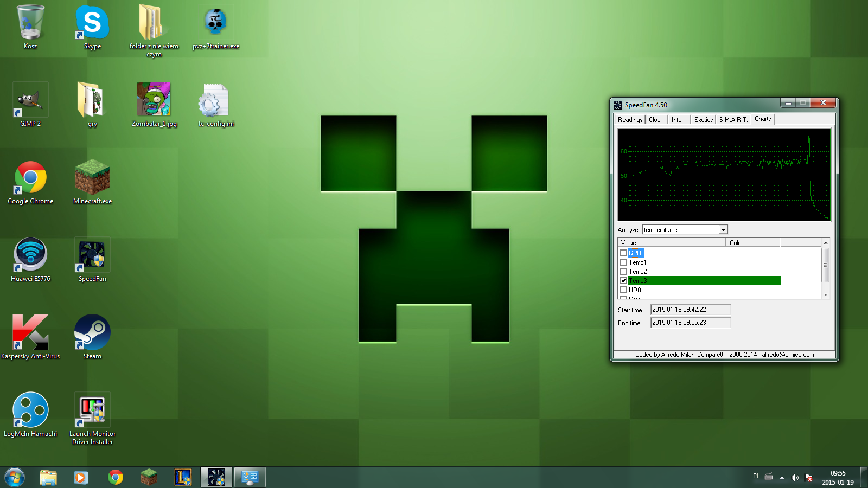The image size is (868, 488).
Task: Click the green Temp3 color bar
Action: click(704, 281)
